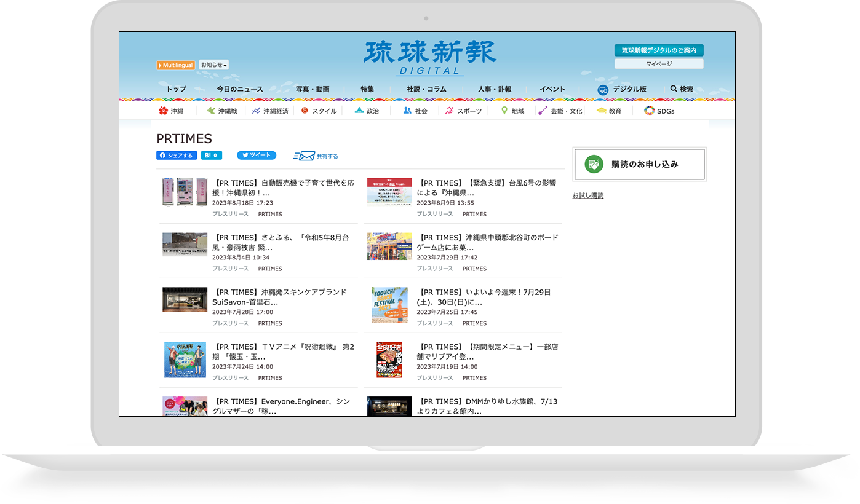Open the お試し購読 link
The image size is (860, 504).
click(588, 195)
